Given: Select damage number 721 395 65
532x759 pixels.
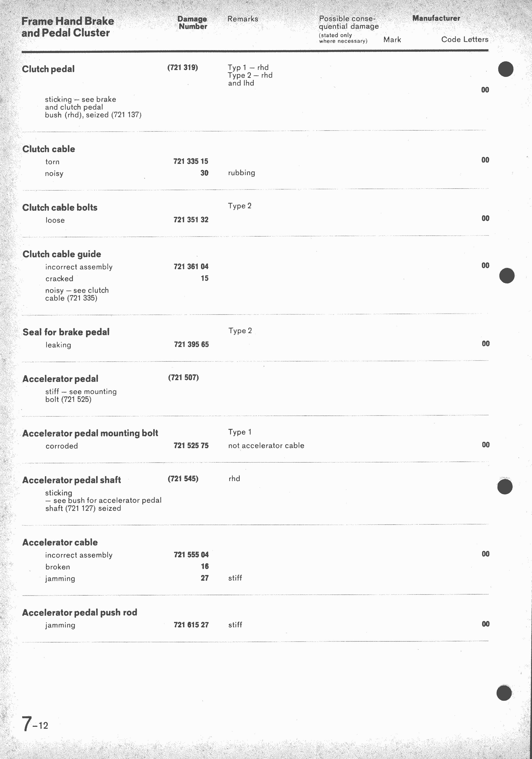Looking at the screenshot, I should point(191,345).
